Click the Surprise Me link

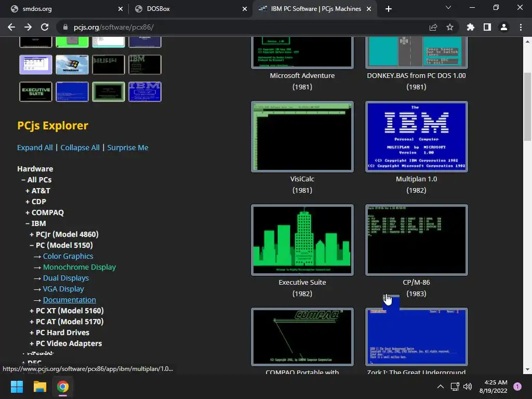tap(128, 148)
